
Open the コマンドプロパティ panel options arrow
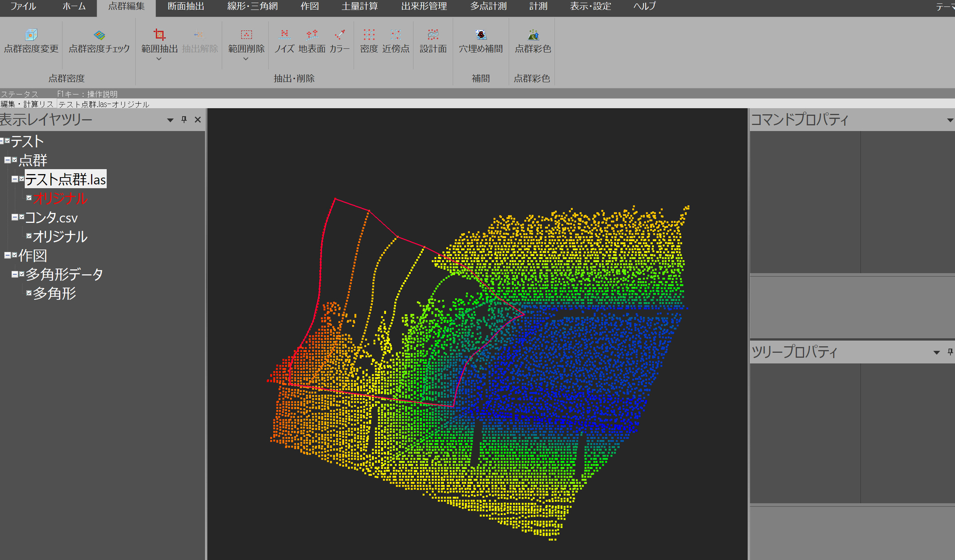(950, 120)
